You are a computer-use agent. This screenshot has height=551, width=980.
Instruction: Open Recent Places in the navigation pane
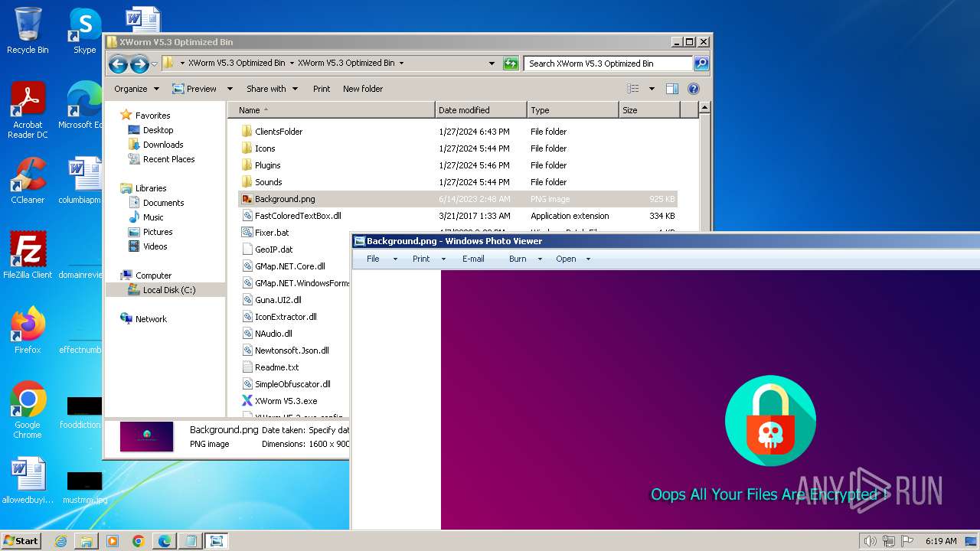point(168,159)
